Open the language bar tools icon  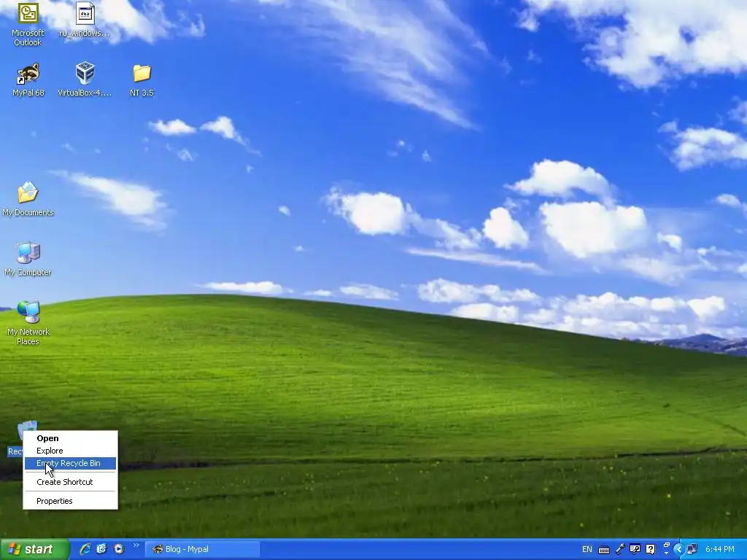(635, 549)
